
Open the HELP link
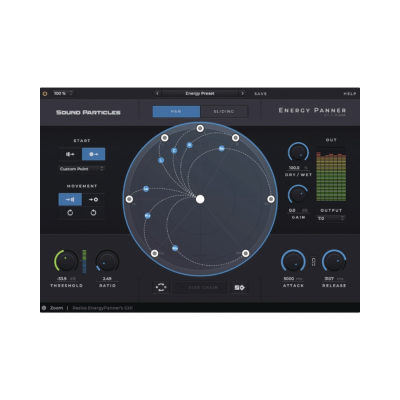coord(350,94)
